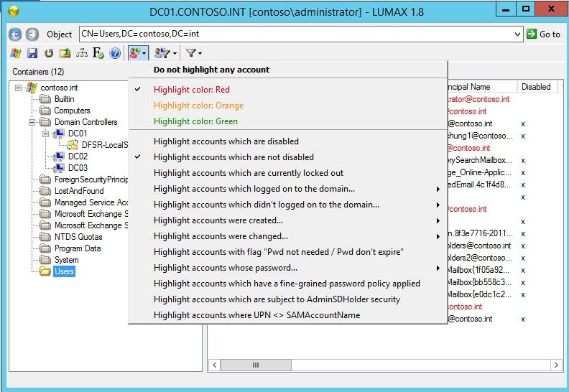Click the Containers (12) label
This screenshot has height=392, width=569.
click(38, 72)
